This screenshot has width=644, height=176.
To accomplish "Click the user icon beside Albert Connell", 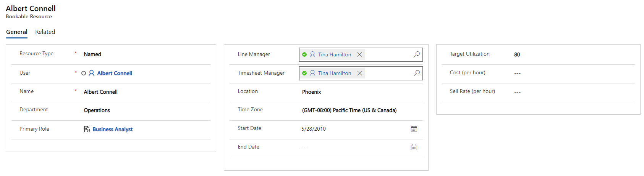I will (92, 73).
